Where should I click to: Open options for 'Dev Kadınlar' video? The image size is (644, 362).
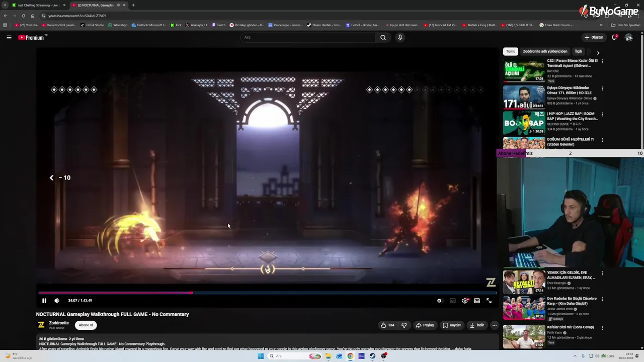[602, 299]
